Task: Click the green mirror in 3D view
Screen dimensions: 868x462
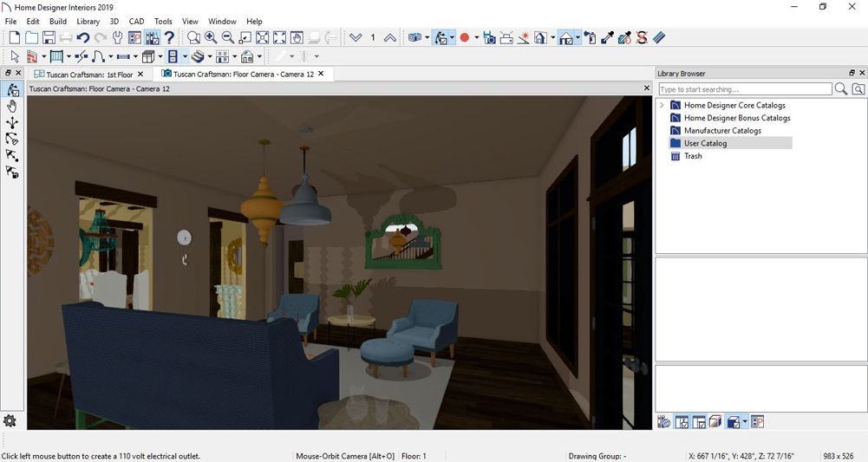Action: pos(403,241)
